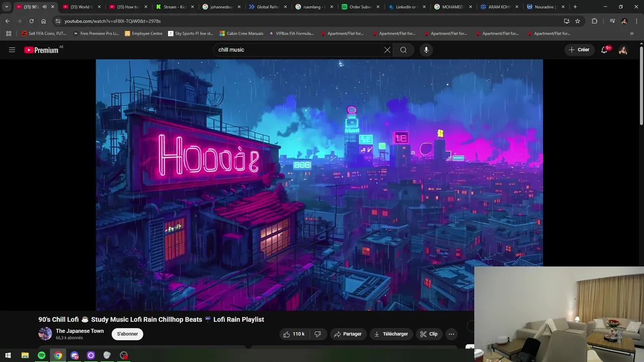Open the YouTube account avatar menu
This screenshot has height=362, width=644.
(623, 50)
